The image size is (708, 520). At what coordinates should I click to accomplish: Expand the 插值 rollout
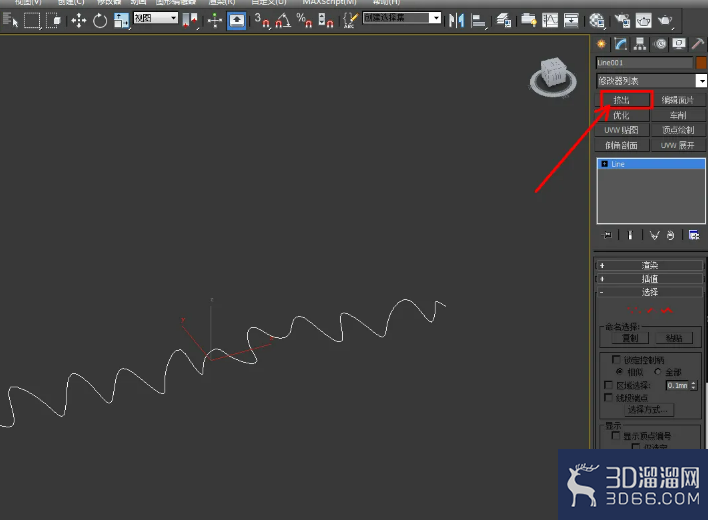pyautogui.click(x=650, y=279)
